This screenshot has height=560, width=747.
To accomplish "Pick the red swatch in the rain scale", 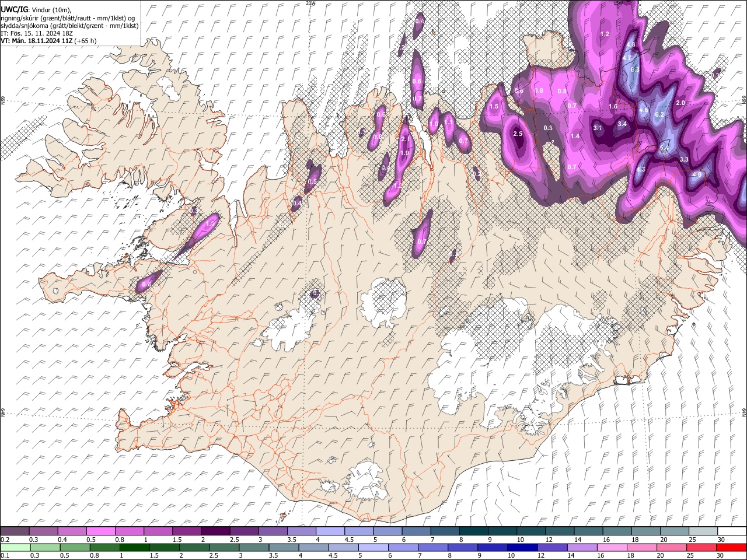I will [731, 548].
